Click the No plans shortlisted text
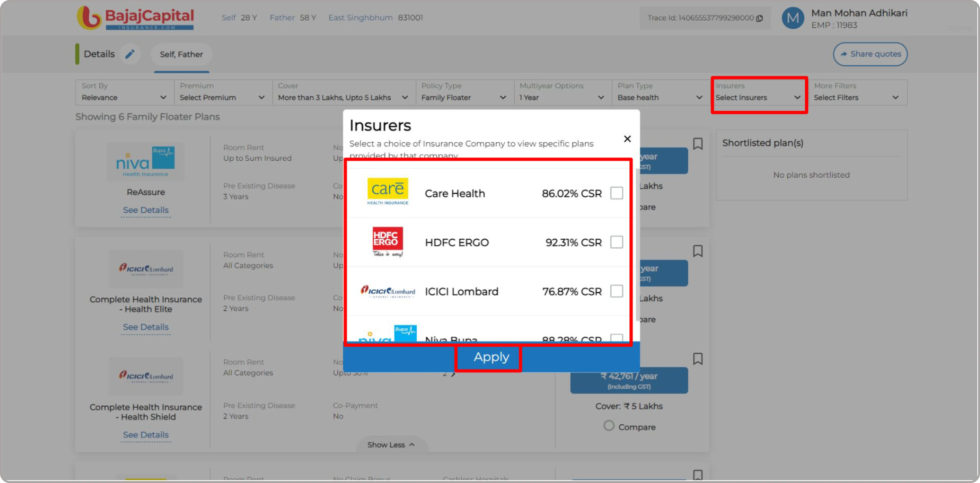Screen dimensions: 980x483 [811, 175]
